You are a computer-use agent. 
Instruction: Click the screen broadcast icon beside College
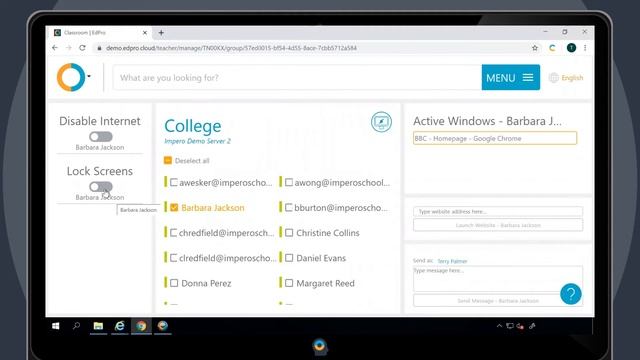tap(381, 122)
